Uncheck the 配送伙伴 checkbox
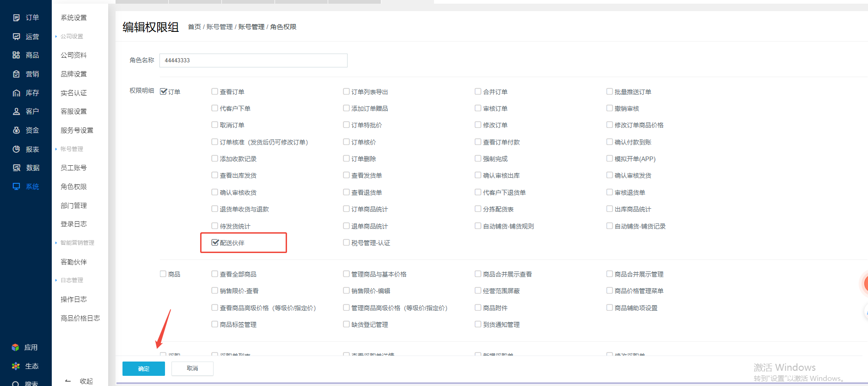 point(215,242)
